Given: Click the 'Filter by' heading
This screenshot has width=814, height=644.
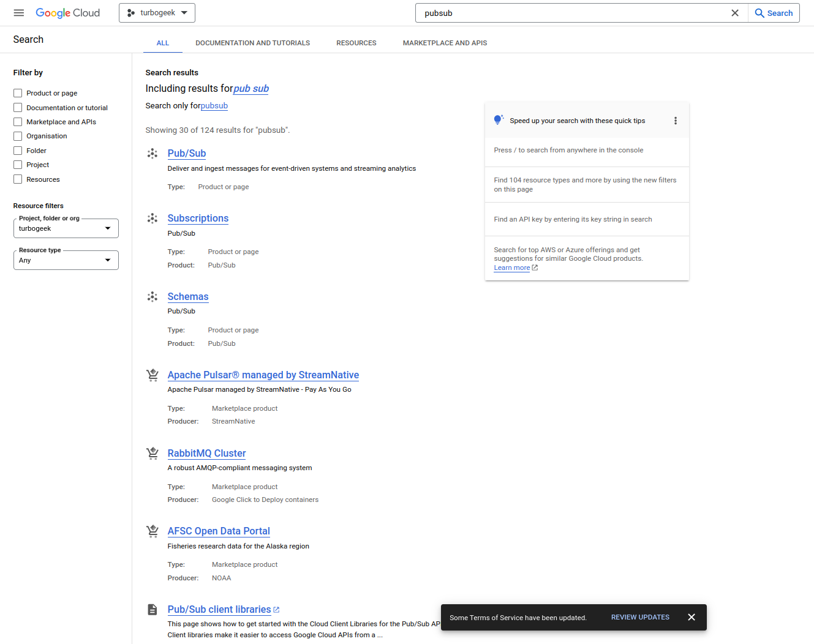Looking at the screenshot, I should tap(28, 72).
